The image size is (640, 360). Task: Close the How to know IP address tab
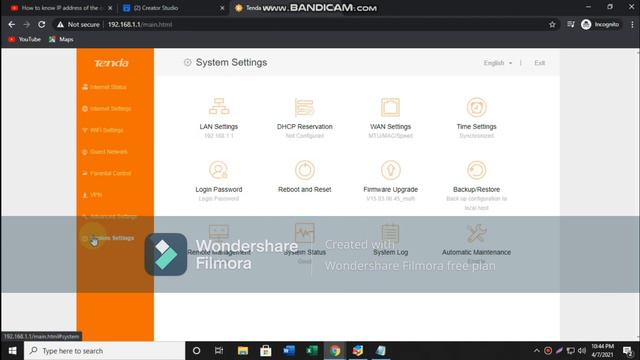110,8
